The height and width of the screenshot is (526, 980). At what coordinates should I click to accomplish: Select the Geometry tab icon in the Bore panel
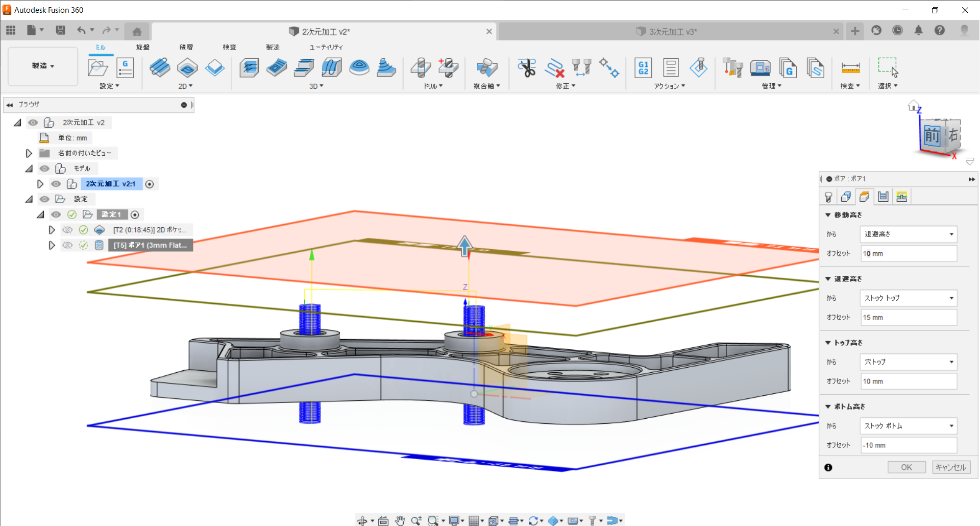[x=846, y=197]
